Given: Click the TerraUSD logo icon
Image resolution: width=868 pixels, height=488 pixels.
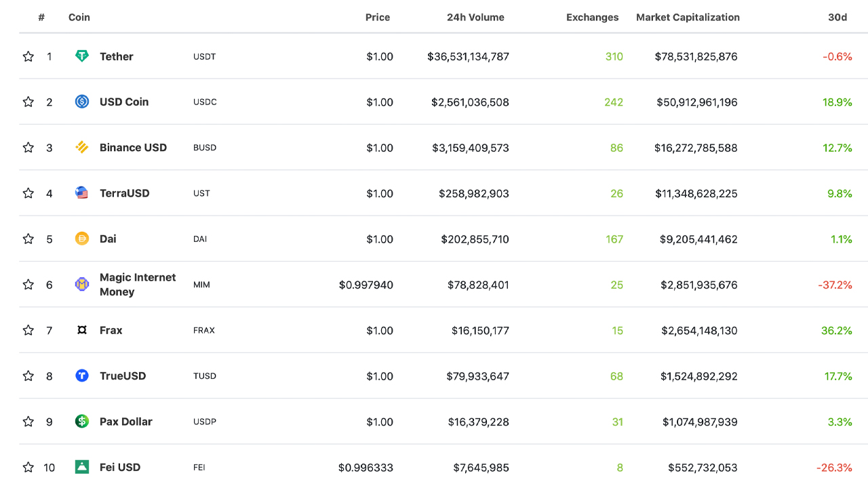Looking at the screenshot, I should pos(82,193).
